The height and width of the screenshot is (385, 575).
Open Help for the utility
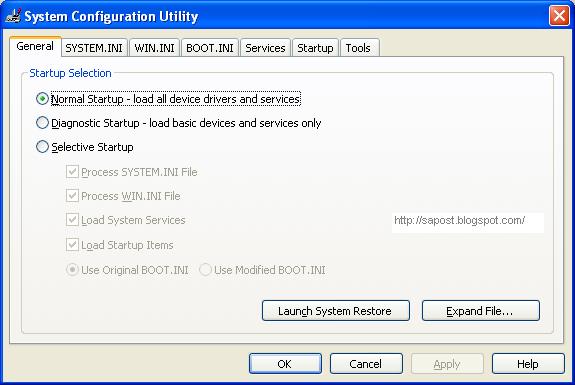[x=528, y=364]
